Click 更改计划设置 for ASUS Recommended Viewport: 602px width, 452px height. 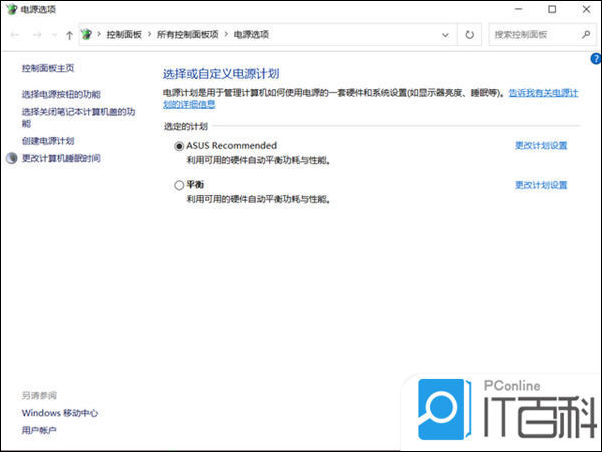pos(541,146)
